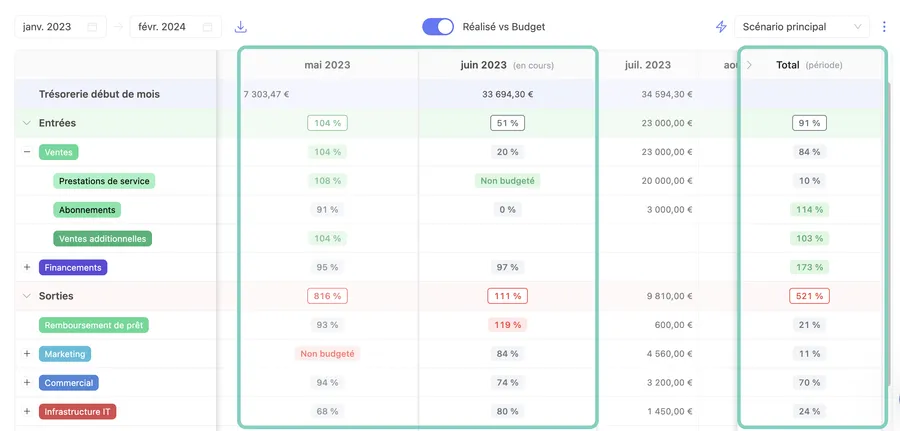Expand the Infrastructure IT category
This screenshot has height=431, width=900.
click(27, 411)
